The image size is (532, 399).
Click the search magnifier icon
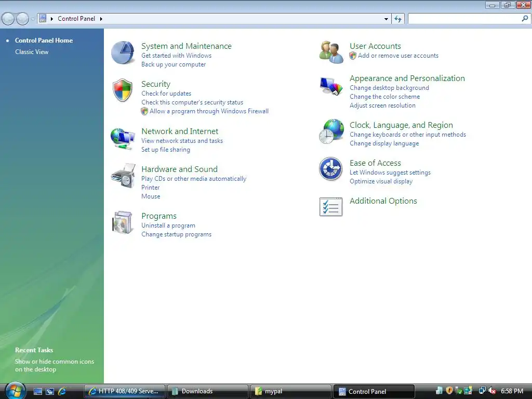click(525, 19)
